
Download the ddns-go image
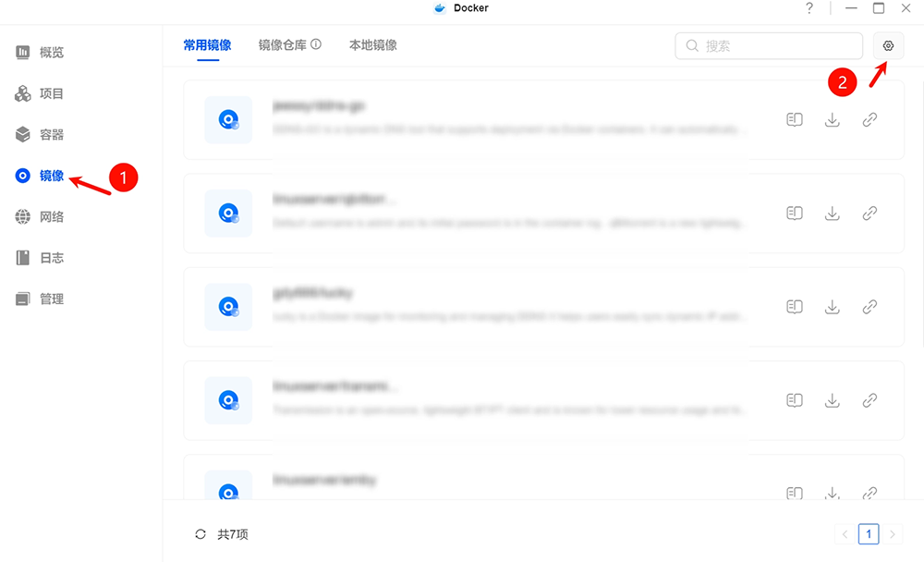[x=833, y=120]
